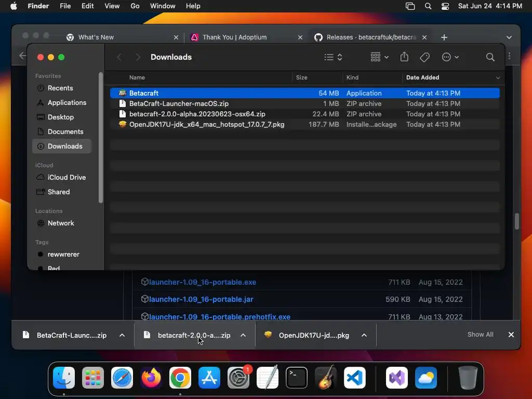Go forward in the Finder window
The height and width of the screenshot is (399, 532).
137,57
